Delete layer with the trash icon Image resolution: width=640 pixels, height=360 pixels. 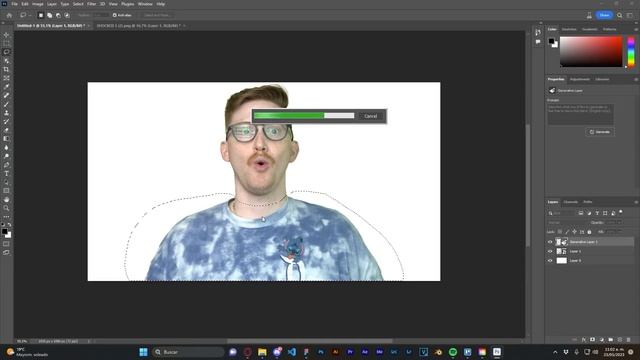click(629, 340)
